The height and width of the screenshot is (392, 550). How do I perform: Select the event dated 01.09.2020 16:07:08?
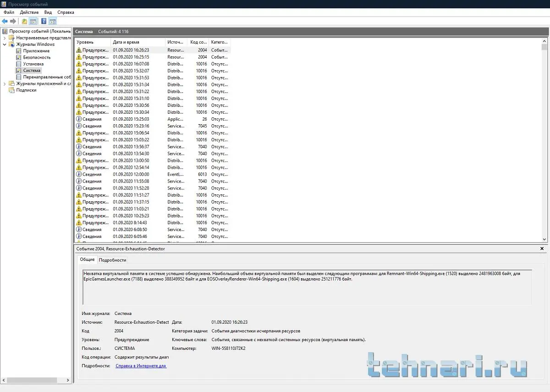point(153,64)
